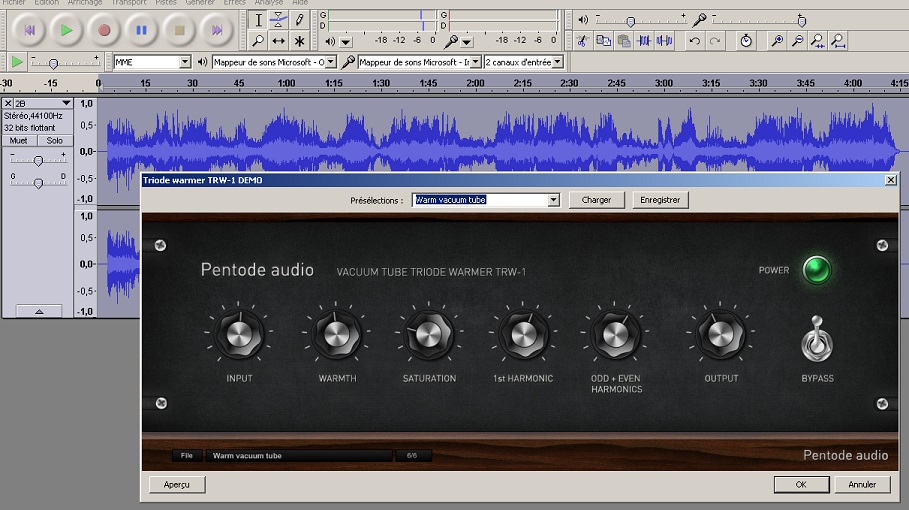Click the Silence audio icon
Image resolution: width=909 pixels, height=510 pixels.
pyautogui.click(x=664, y=41)
